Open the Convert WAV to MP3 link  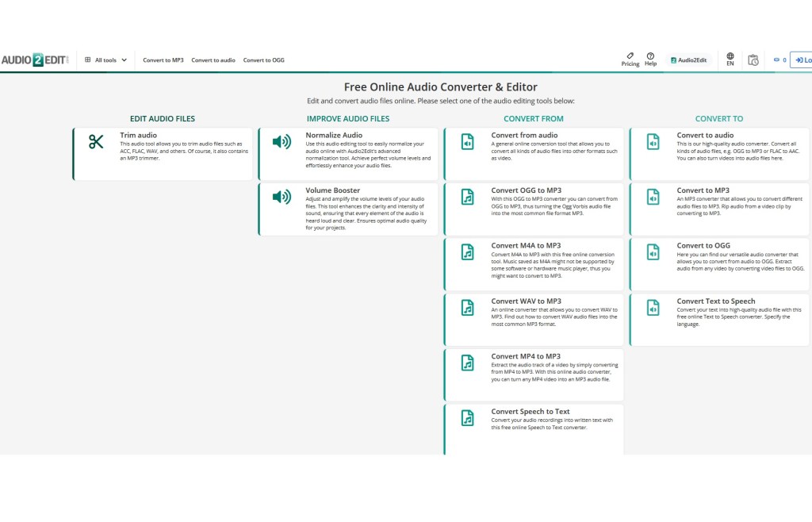526,301
